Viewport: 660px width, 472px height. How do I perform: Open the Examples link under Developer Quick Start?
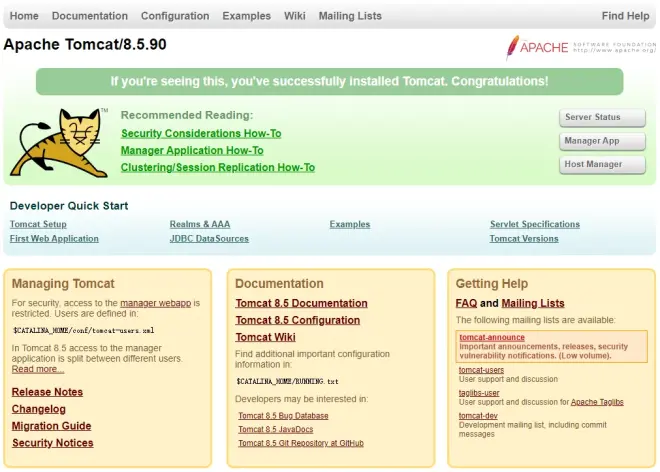coord(350,224)
